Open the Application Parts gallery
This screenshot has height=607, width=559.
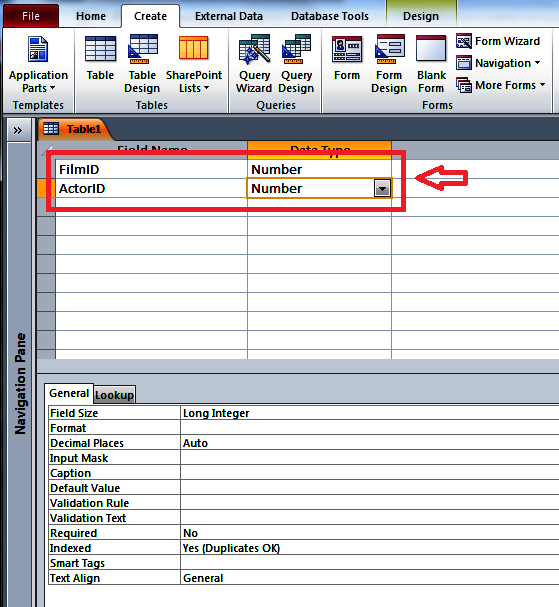(38, 64)
